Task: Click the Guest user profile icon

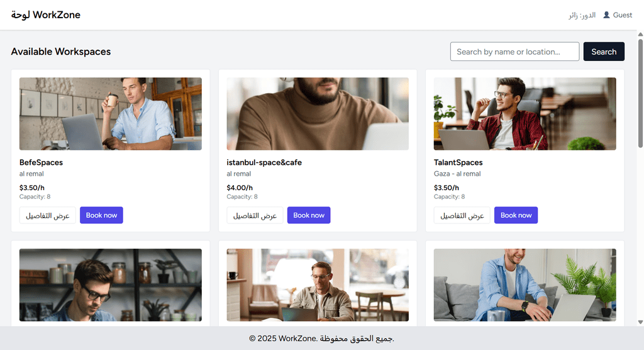Action: [606, 15]
